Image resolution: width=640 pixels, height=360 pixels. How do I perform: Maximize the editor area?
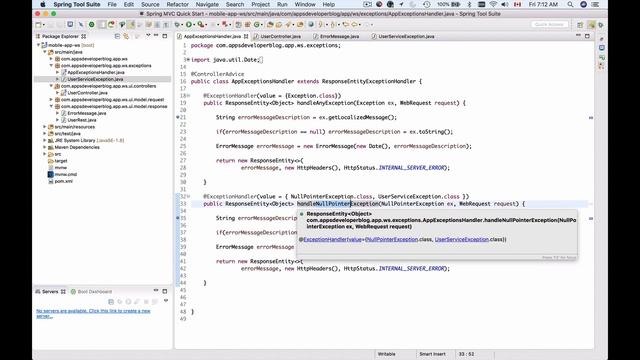pos(587,36)
